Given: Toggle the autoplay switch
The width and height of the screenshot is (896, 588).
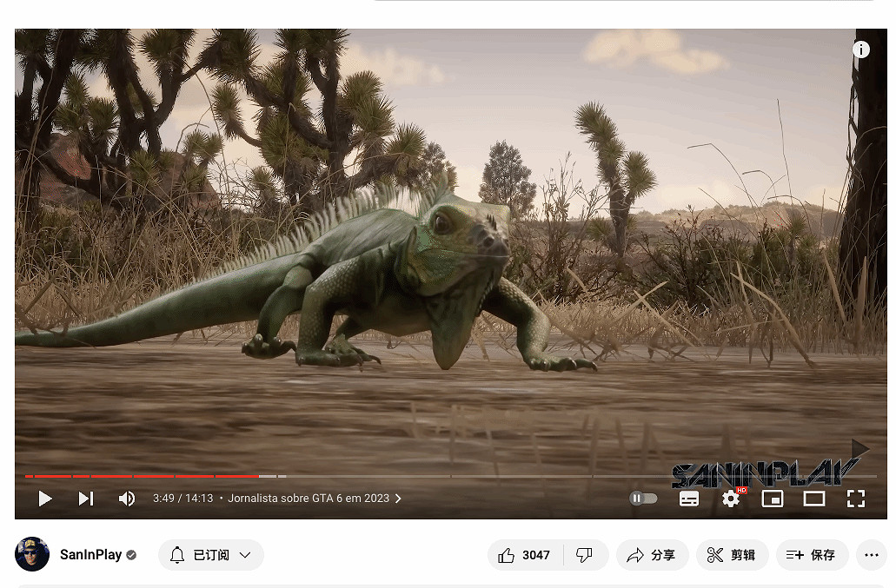Looking at the screenshot, I should 643,499.
